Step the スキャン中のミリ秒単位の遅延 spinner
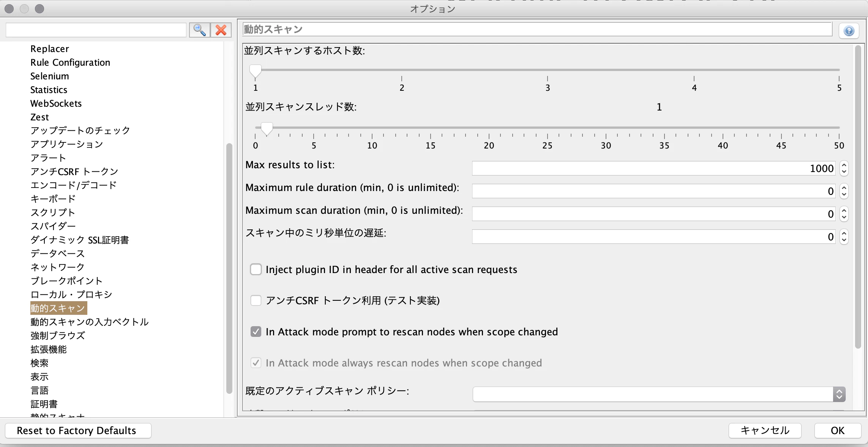Image resolution: width=868 pixels, height=447 pixels. click(844, 237)
